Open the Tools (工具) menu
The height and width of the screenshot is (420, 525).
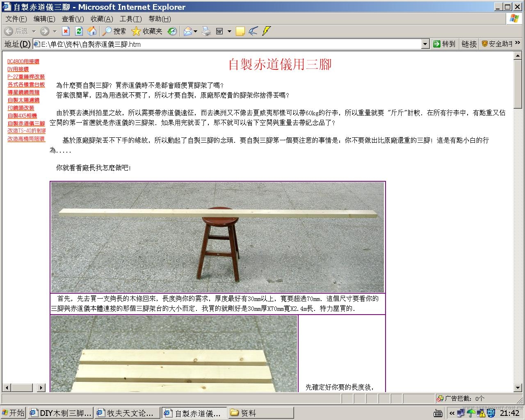130,19
